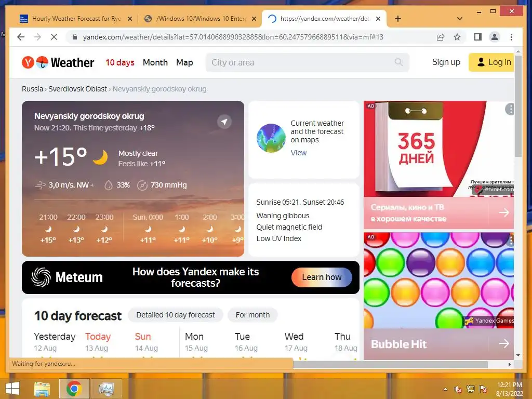Click the Action Center flag tray icon
The image size is (532, 399).
[483, 389]
